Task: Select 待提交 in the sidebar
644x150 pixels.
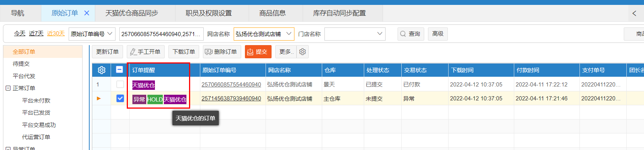Action: click(x=21, y=64)
